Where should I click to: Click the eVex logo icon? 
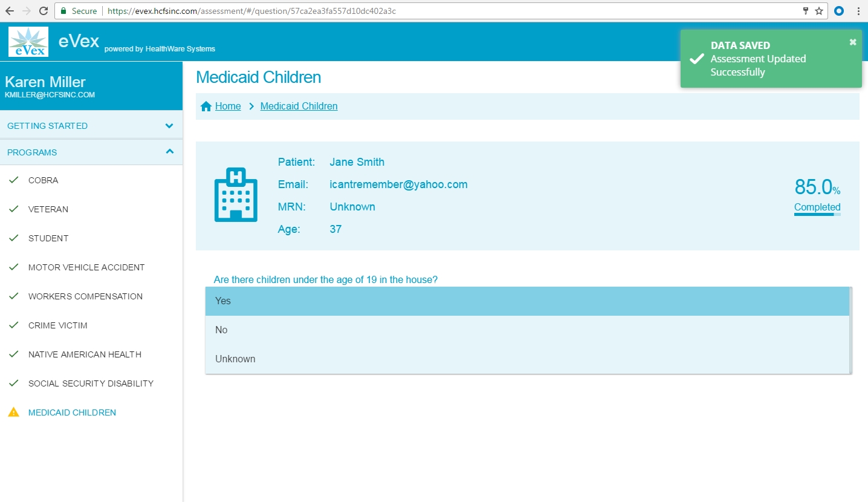click(x=28, y=42)
